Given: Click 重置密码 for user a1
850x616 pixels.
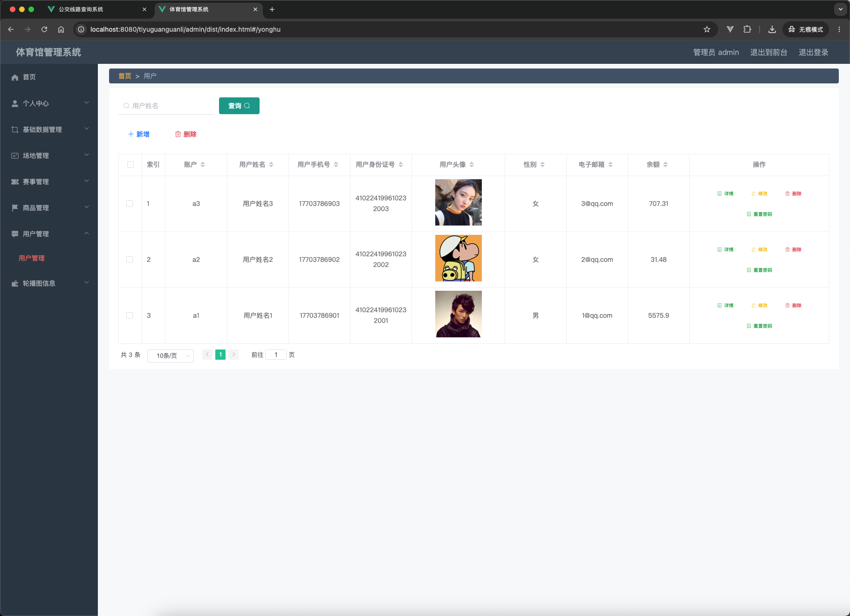Looking at the screenshot, I should [760, 326].
